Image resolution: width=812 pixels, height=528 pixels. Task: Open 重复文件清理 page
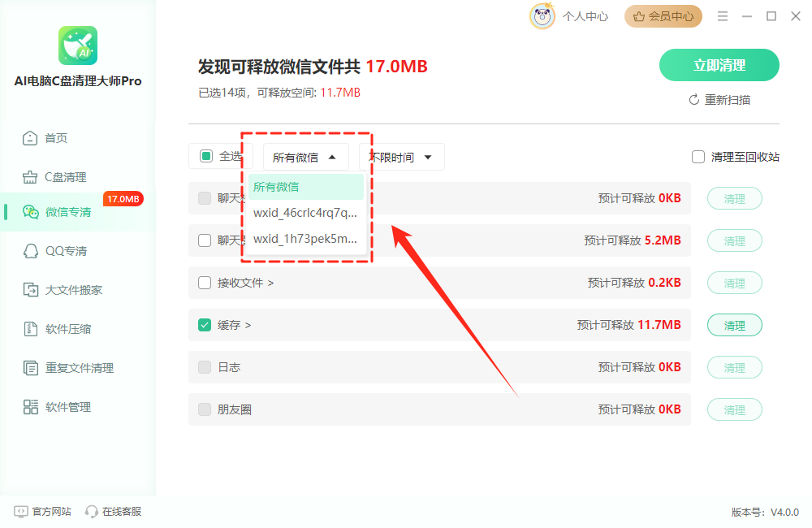[x=68, y=368]
